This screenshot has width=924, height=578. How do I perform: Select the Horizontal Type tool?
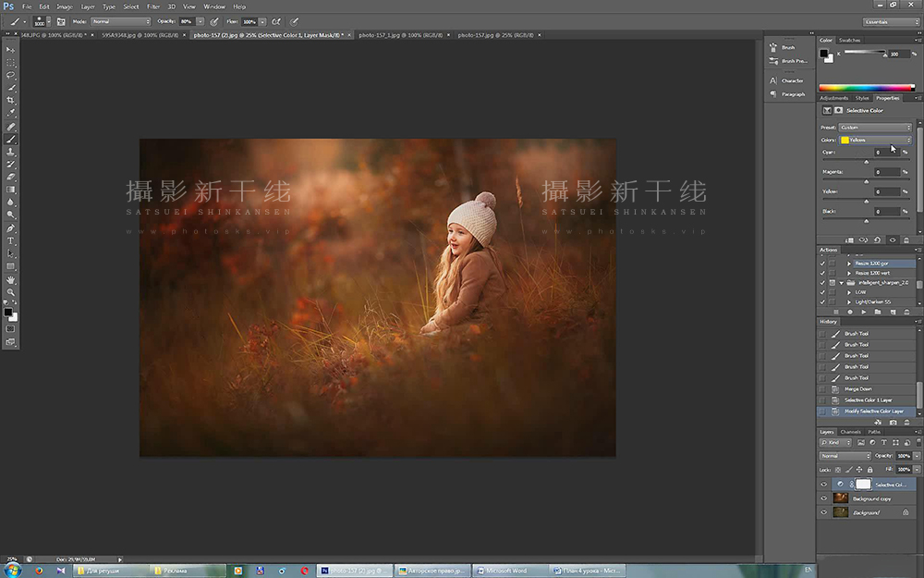coord(10,241)
